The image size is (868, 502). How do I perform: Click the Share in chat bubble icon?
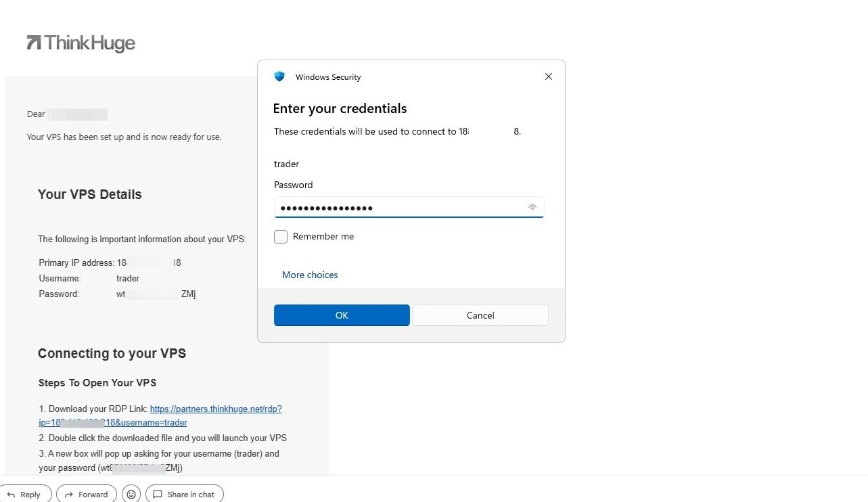158,495
